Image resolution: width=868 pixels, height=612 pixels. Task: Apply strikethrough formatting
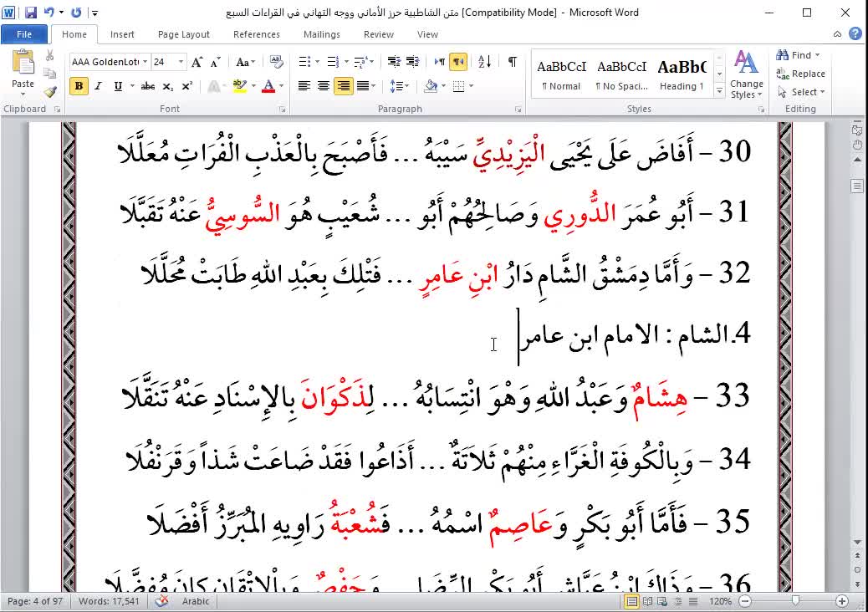point(148,86)
